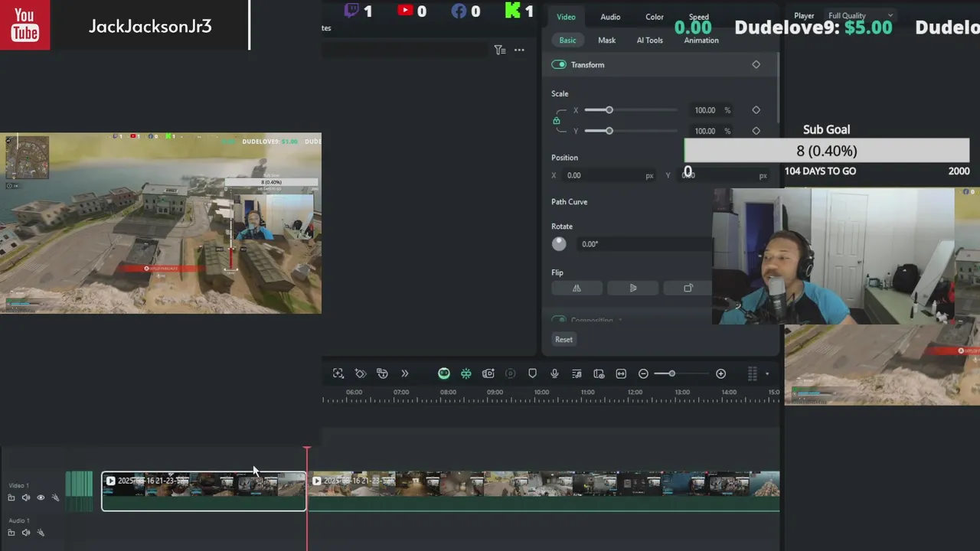
Task: Click the rotate 90 degrees flip button
Action: pos(688,288)
